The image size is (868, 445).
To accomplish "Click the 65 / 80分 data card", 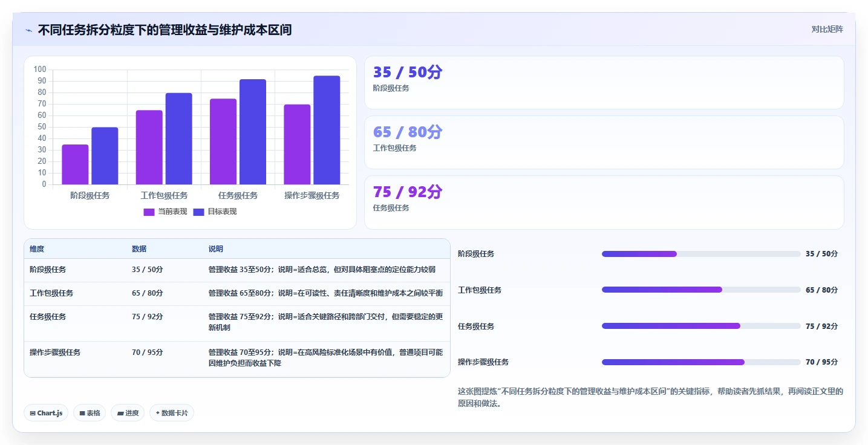I will pos(604,142).
